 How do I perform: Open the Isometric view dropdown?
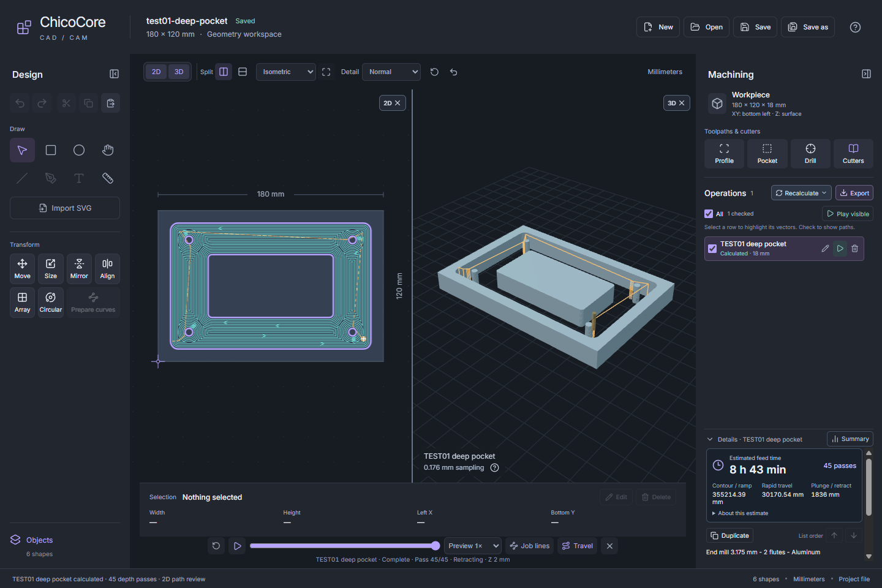(286, 72)
